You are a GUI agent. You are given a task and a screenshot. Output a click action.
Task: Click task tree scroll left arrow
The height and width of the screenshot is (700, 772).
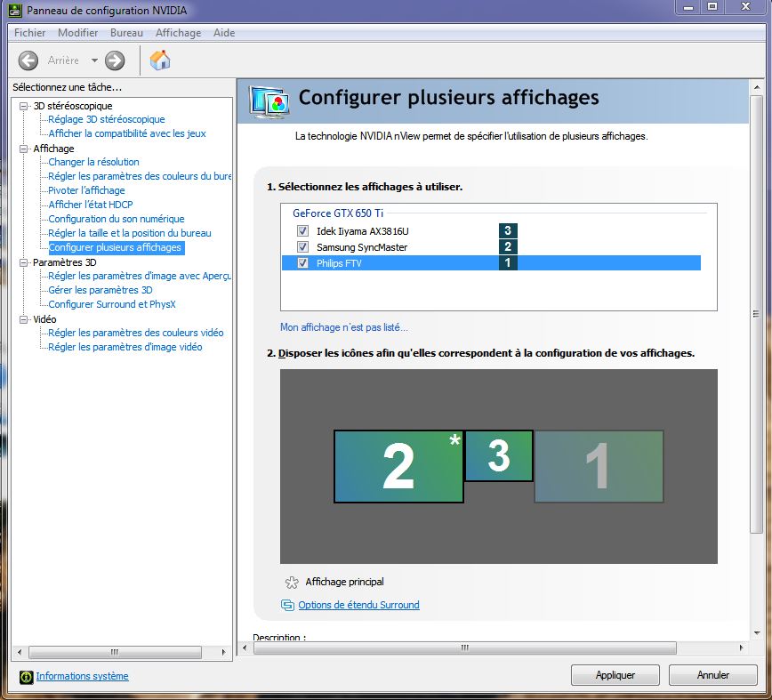pos(20,652)
